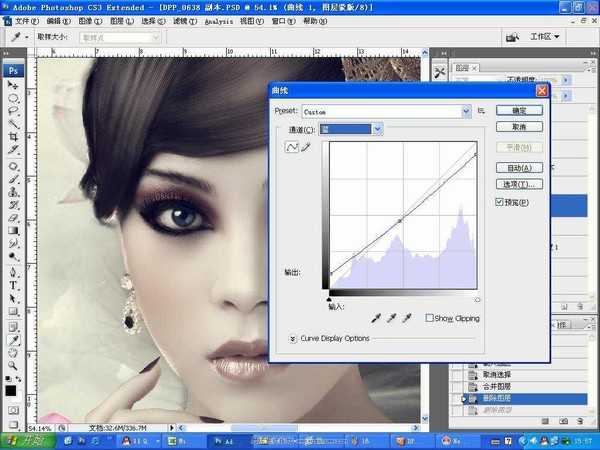
Task: Click the 确定 button in Curves dialog
Action: pyautogui.click(x=519, y=111)
